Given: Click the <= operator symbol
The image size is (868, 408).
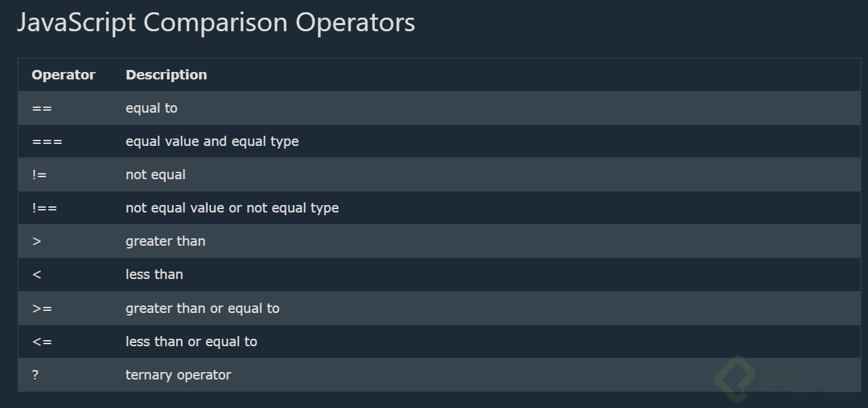Looking at the screenshot, I should tap(42, 341).
